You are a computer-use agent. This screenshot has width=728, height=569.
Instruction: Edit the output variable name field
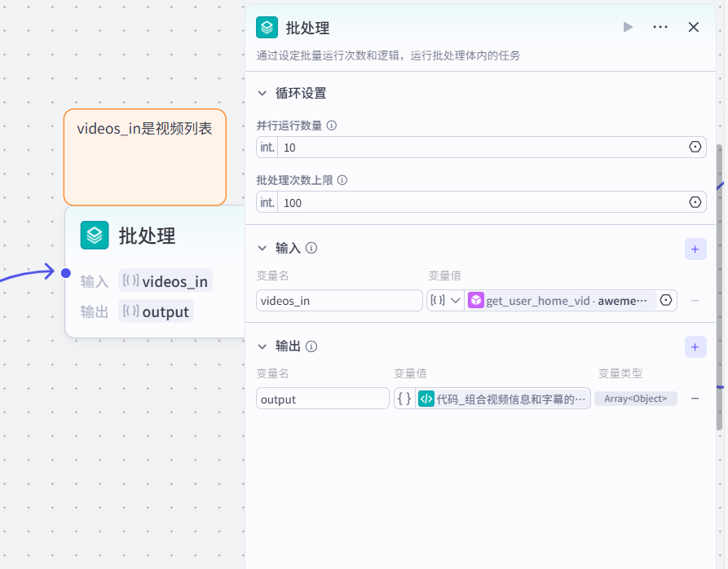[x=322, y=399]
